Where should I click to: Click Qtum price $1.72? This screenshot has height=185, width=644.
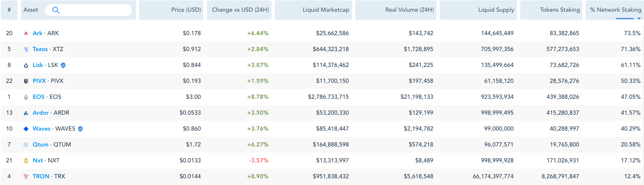click(x=193, y=144)
